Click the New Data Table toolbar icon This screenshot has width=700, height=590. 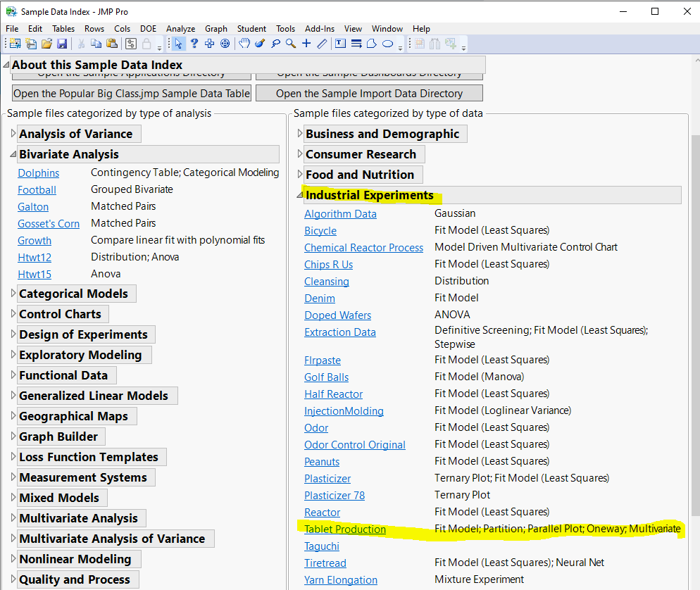point(15,44)
